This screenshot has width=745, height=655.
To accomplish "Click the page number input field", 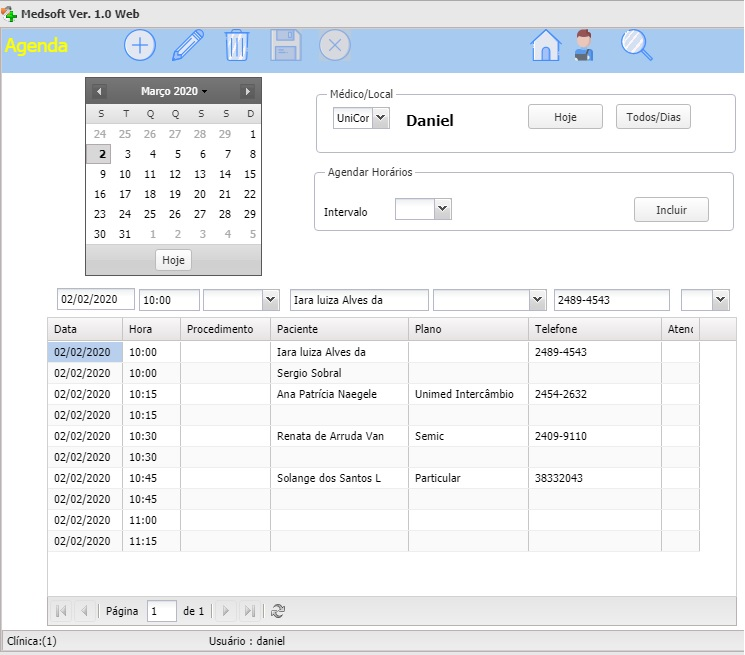I will pyautogui.click(x=161, y=611).
